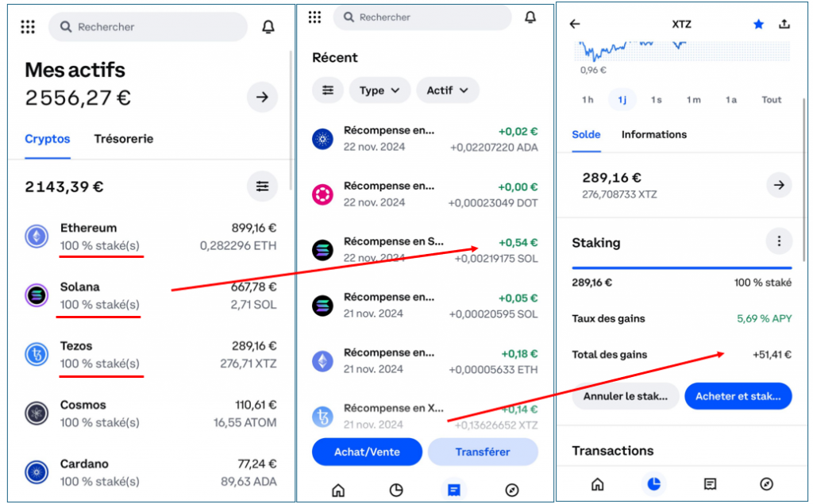Open transactions icon in XTZ bottom bar
This screenshot has width=813, height=504.
pyautogui.click(x=710, y=484)
